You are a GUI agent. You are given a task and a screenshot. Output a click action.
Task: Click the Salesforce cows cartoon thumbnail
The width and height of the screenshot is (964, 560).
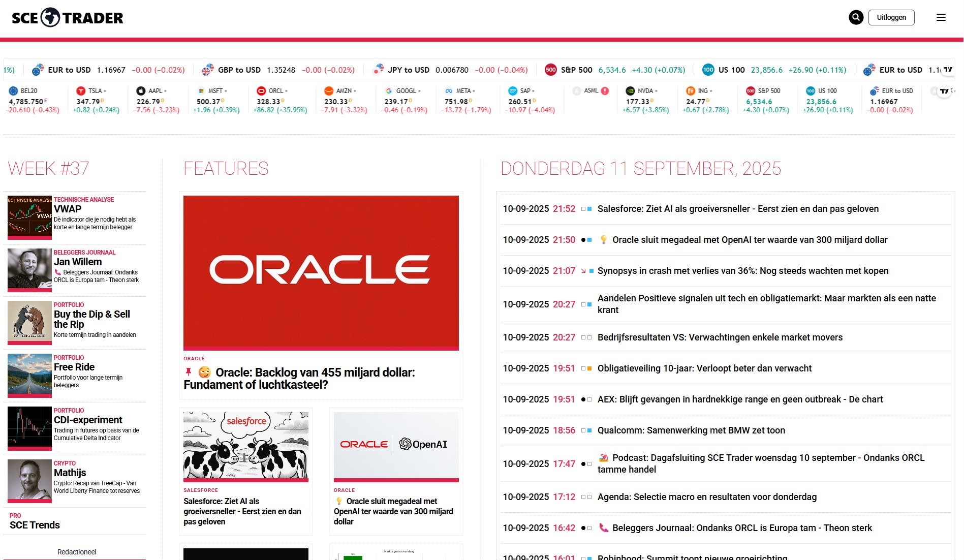pyautogui.click(x=246, y=447)
